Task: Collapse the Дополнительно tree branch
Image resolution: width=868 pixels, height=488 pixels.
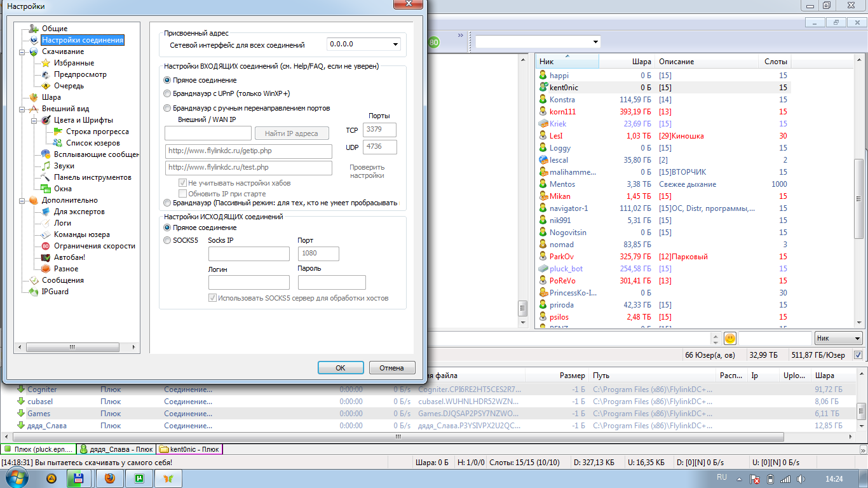Action: click(x=22, y=200)
